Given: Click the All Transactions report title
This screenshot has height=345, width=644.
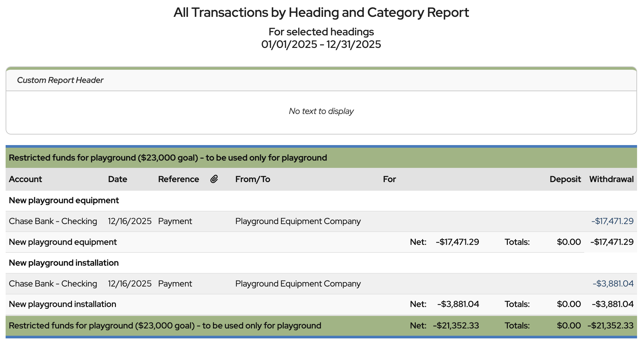Looking at the screenshot, I should 321,13.
